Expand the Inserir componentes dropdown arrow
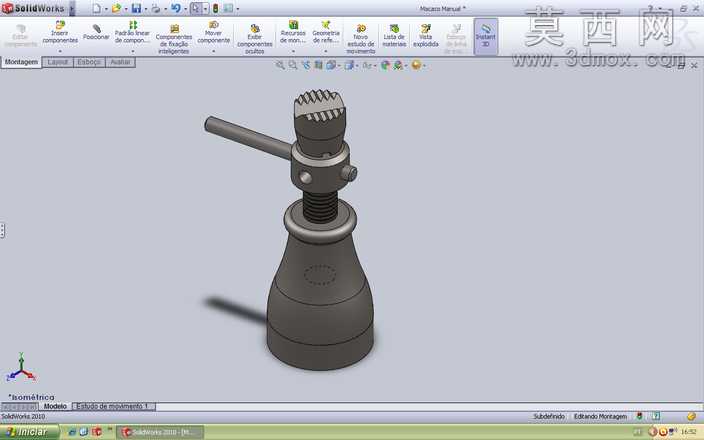The image size is (704, 440). (x=60, y=51)
